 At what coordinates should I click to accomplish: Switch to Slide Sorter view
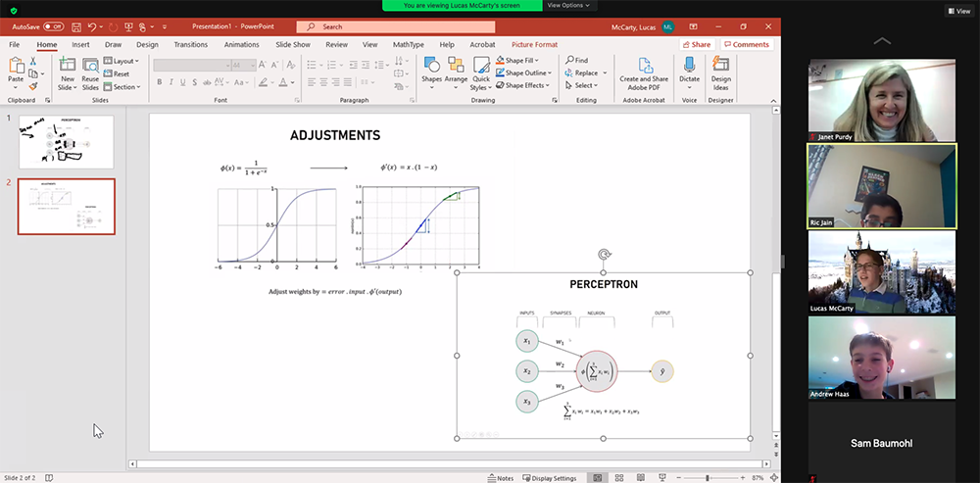[x=617, y=478]
